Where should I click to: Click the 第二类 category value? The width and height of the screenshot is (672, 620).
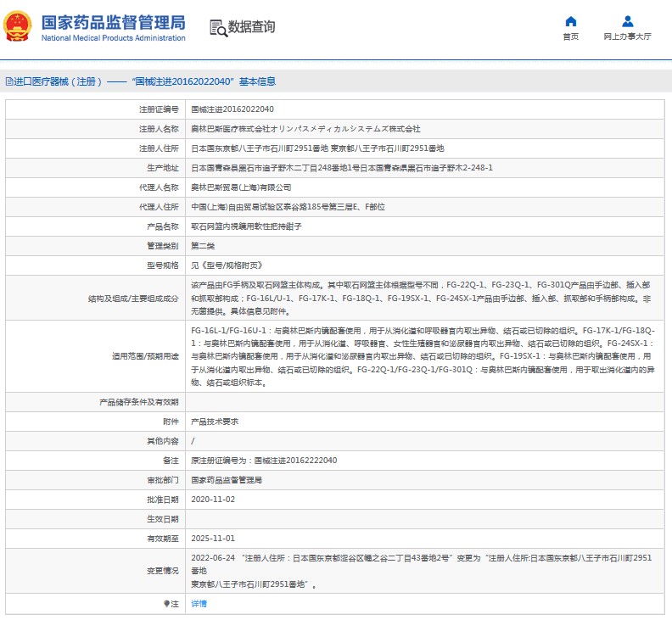point(203,245)
